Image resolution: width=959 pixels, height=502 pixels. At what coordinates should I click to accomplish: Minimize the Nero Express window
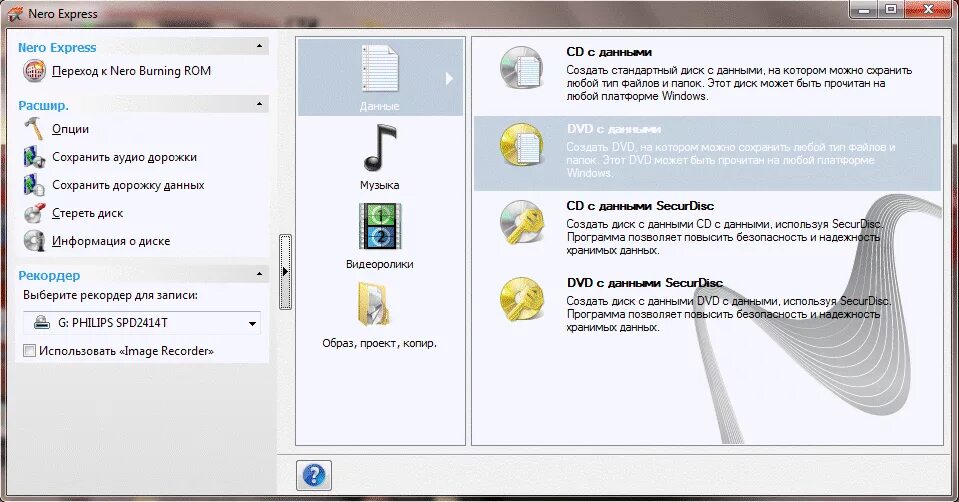pos(864,9)
